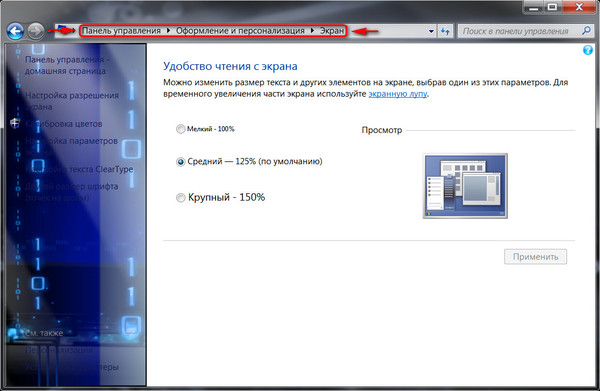Choose the Крупный - 150% option
This screenshot has width=600, height=391.
click(x=180, y=198)
